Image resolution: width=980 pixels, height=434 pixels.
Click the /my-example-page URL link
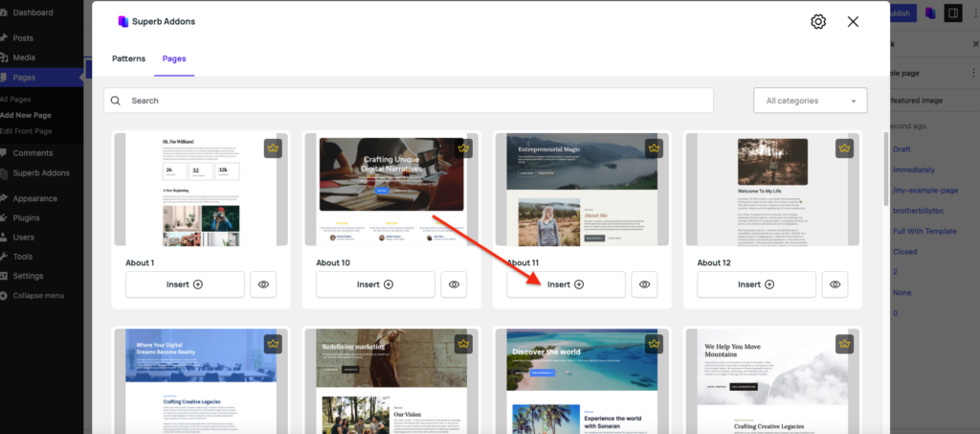(925, 190)
